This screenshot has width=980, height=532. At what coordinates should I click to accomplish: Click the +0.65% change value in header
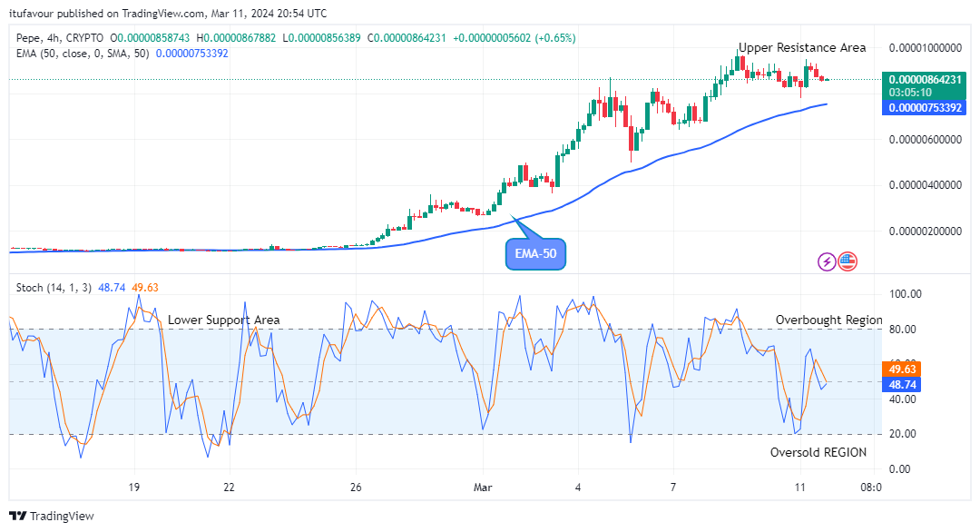(555, 38)
